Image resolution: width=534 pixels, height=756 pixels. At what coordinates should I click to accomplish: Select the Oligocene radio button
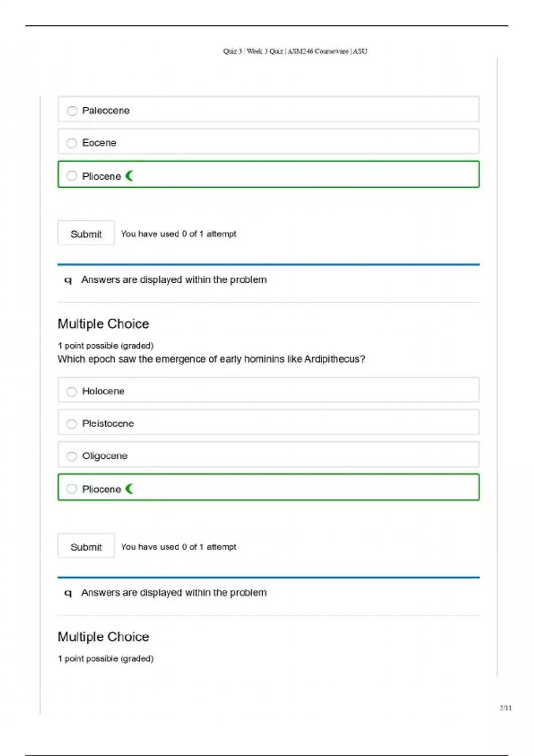[72, 456]
